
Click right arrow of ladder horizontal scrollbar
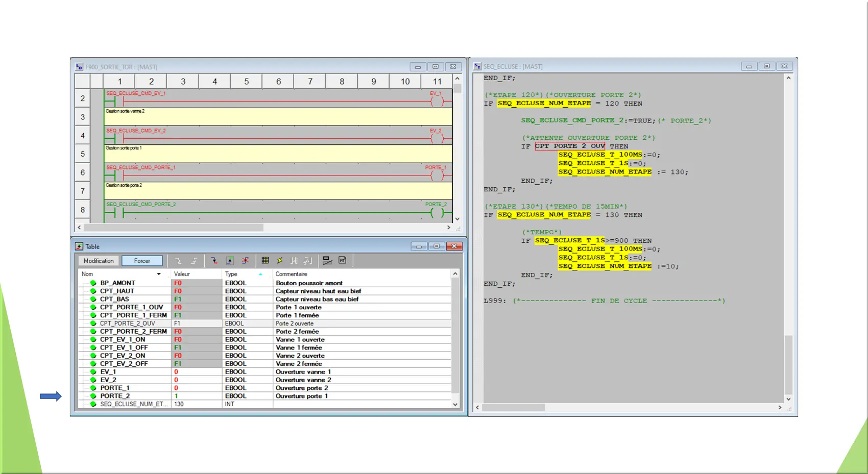click(449, 228)
